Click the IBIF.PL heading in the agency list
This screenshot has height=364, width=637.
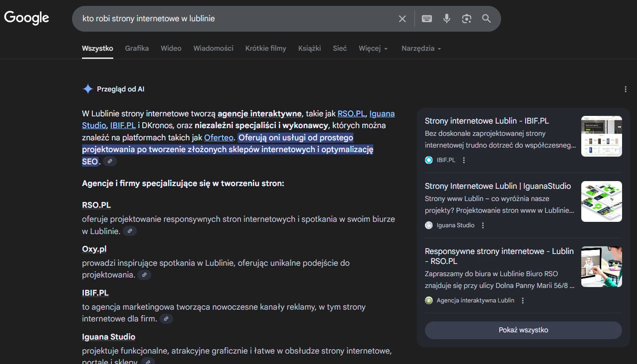click(x=95, y=293)
